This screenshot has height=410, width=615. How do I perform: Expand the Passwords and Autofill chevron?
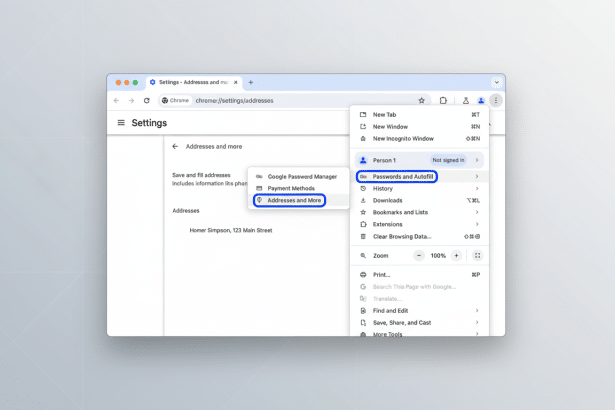tap(477, 177)
